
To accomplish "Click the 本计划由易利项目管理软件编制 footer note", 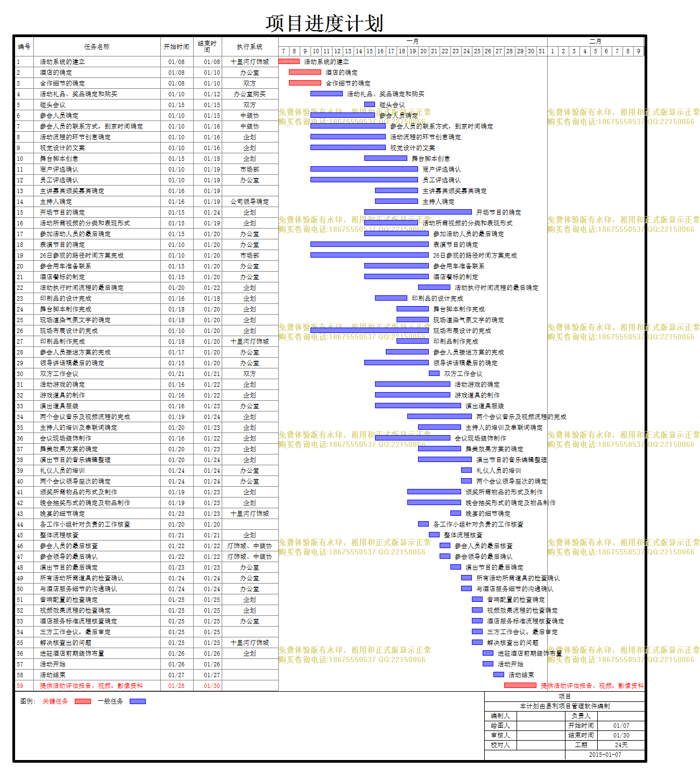I will point(564,706).
